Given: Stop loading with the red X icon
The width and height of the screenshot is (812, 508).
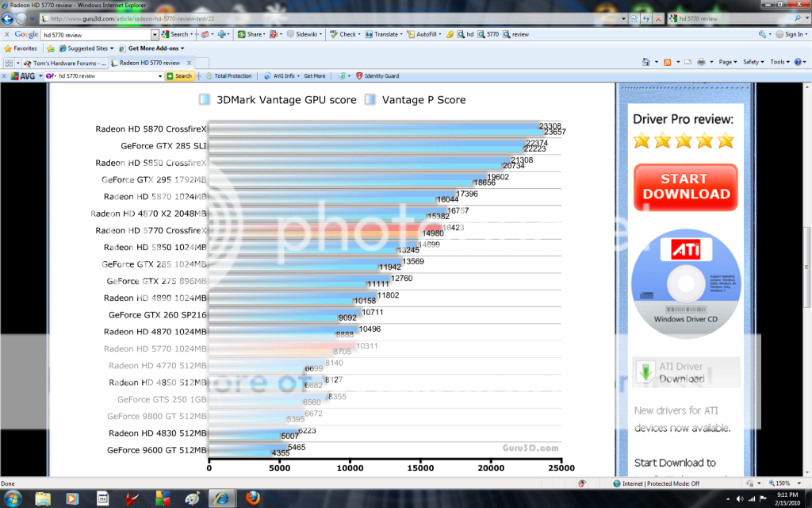Looking at the screenshot, I should (x=657, y=19).
